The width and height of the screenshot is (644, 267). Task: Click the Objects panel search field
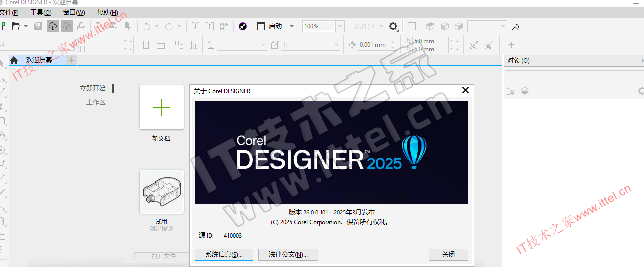click(574, 76)
